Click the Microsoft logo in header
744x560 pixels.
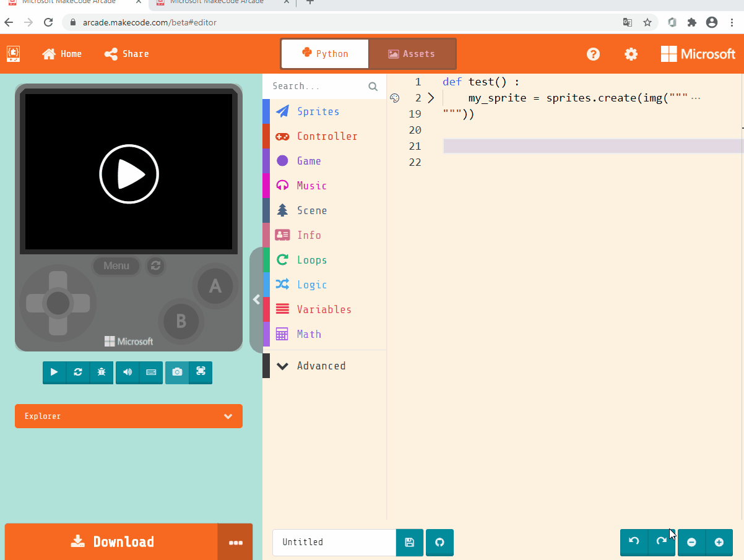(x=698, y=54)
